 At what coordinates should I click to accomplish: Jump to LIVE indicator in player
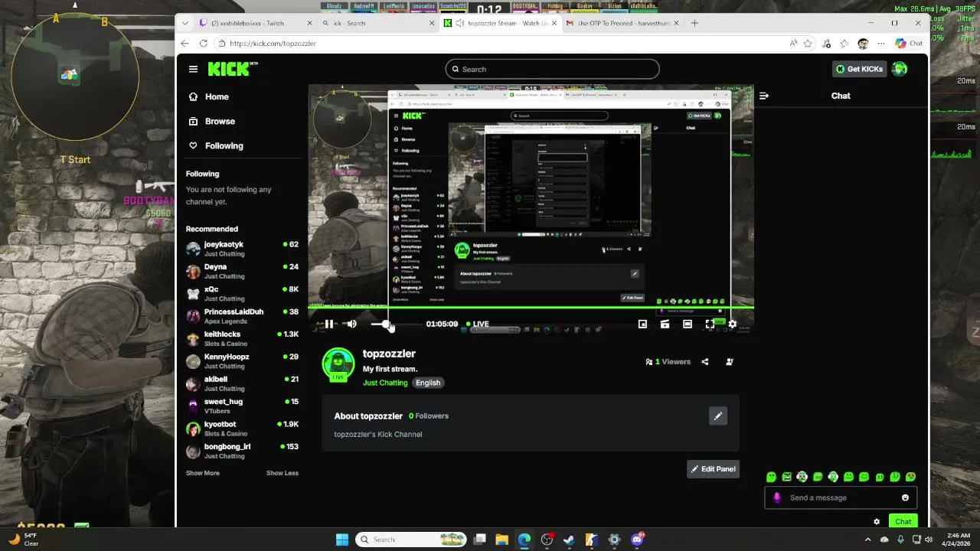(x=478, y=324)
